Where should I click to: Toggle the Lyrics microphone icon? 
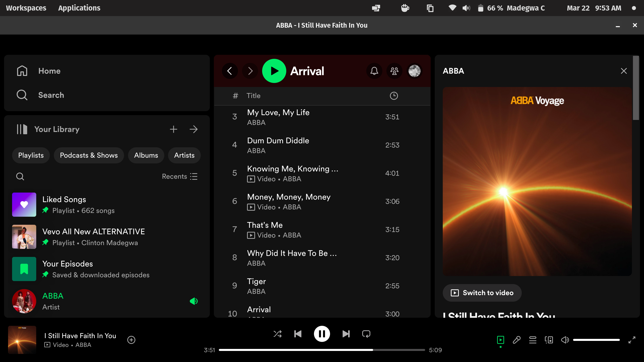pos(517,340)
